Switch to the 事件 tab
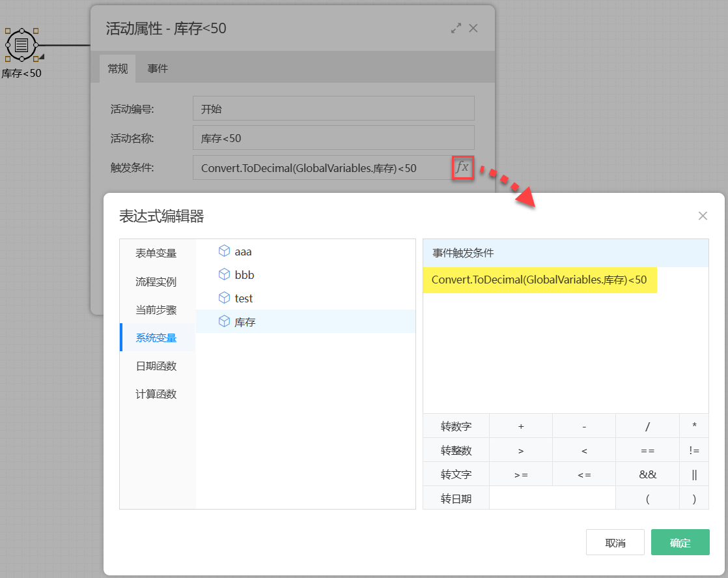This screenshot has height=578, width=728. (x=157, y=68)
